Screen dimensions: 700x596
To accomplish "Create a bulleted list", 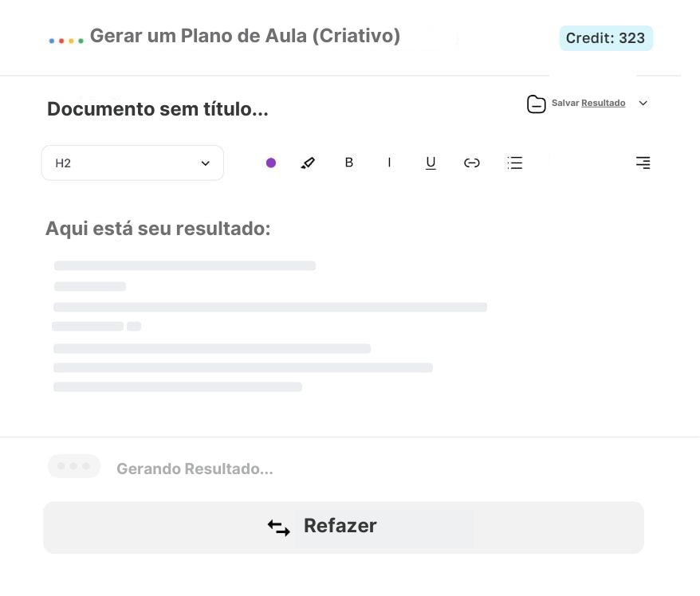I will (x=515, y=163).
